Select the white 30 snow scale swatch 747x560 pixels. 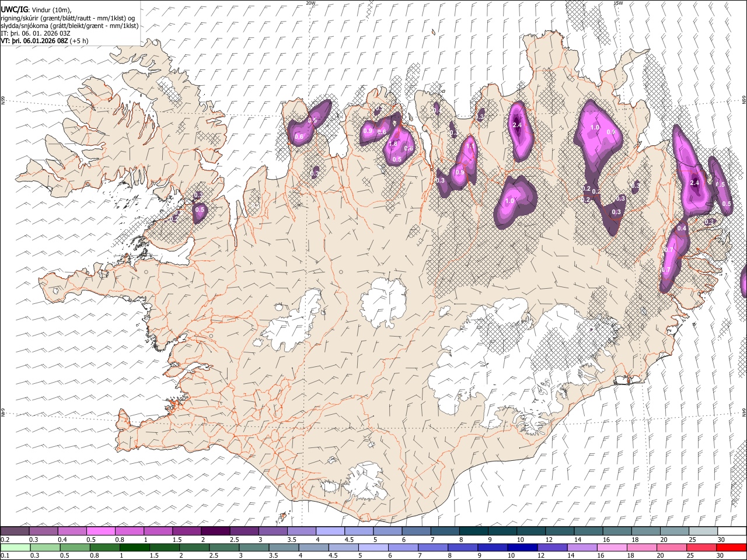pyautogui.click(x=731, y=531)
